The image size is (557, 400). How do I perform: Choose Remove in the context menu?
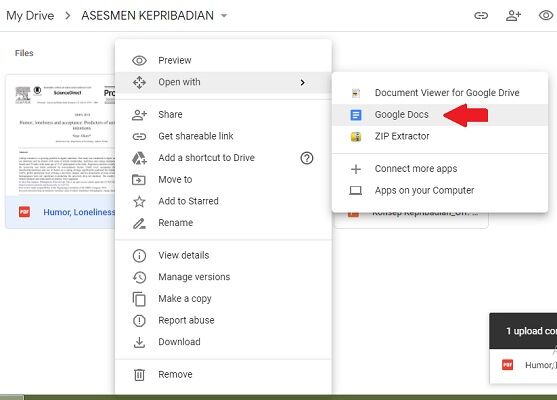[x=223, y=375]
